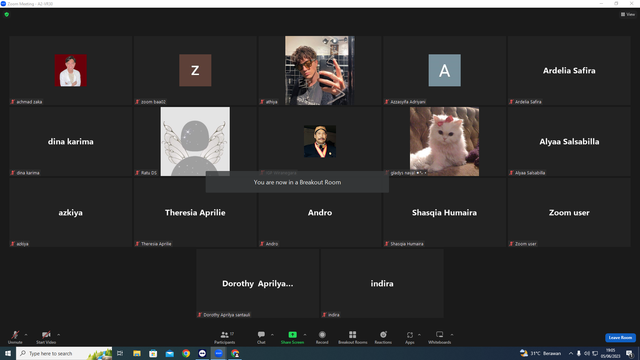Click the green Share Screen button
This screenshot has height=360, width=640.
pos(292,337)
